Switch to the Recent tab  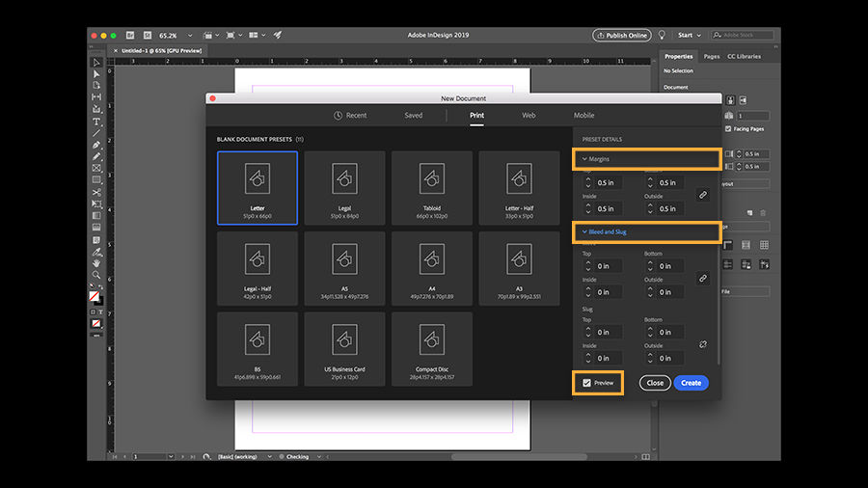click(x=350, y=116)
